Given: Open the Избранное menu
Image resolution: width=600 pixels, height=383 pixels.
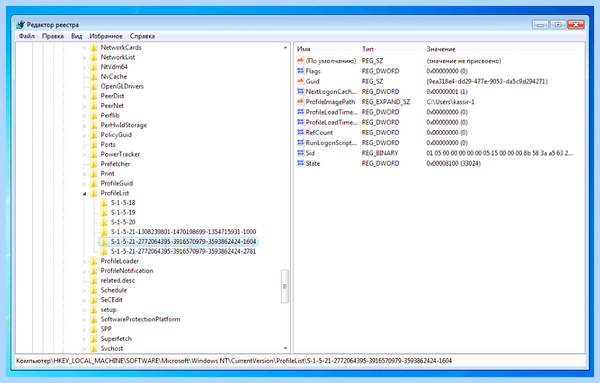Looking at the screenshot, I should [x=106, y=36].
